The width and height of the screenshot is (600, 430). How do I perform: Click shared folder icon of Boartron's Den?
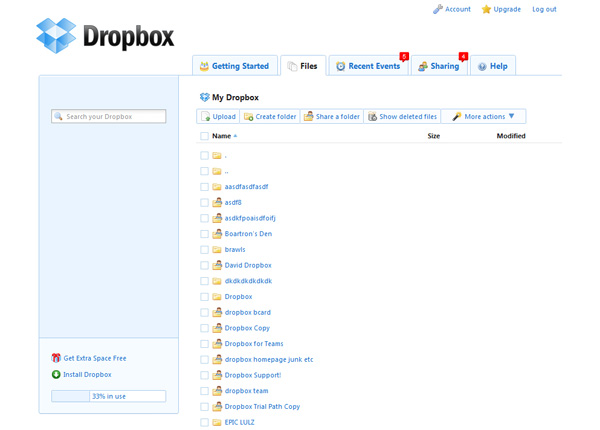pos(217,233)
